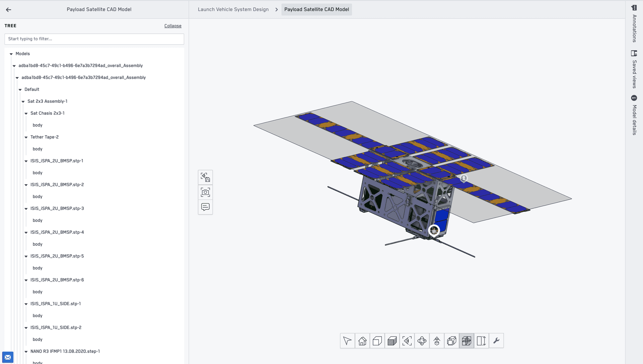Collapse the Default tree node
This screenshot has height=364, width=643.
click(x=20, y=90)
